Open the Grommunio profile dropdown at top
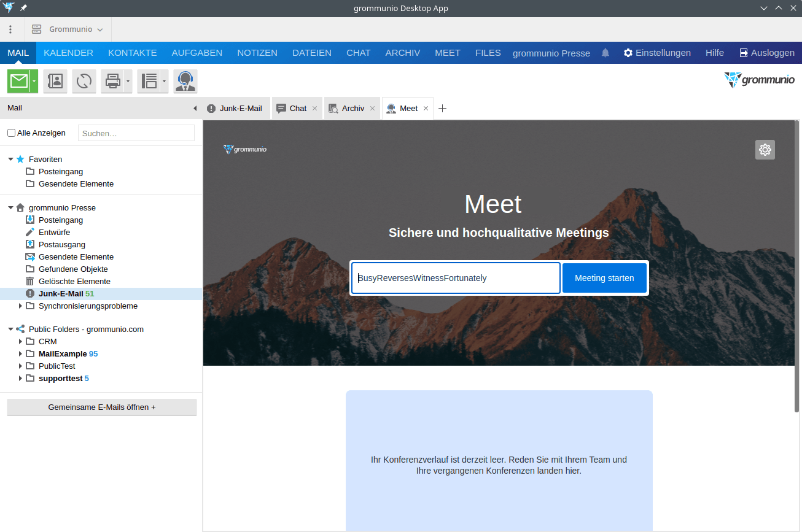802x532 pixels. [x=68, y=29]
